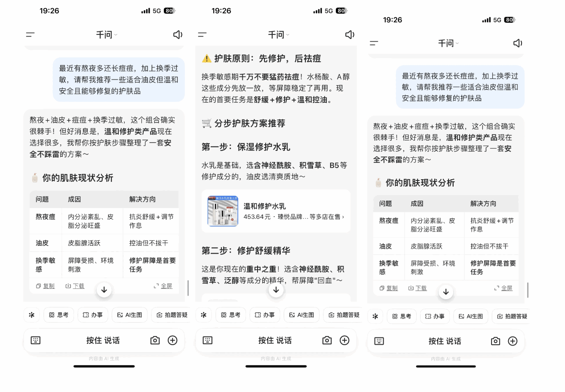Select the AI生图 chip in left screenshot
Viewport: 565px width, 392px height.
129,315
